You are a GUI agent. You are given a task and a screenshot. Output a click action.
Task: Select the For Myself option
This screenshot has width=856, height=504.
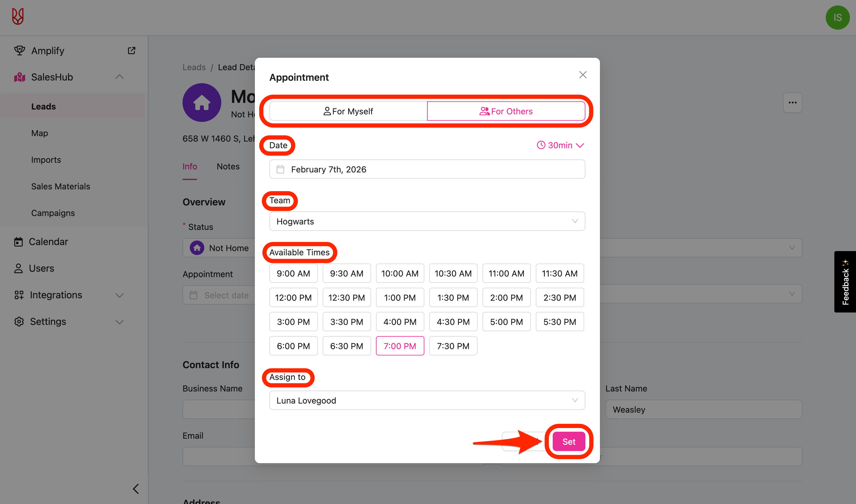click(x=348, y=111)
